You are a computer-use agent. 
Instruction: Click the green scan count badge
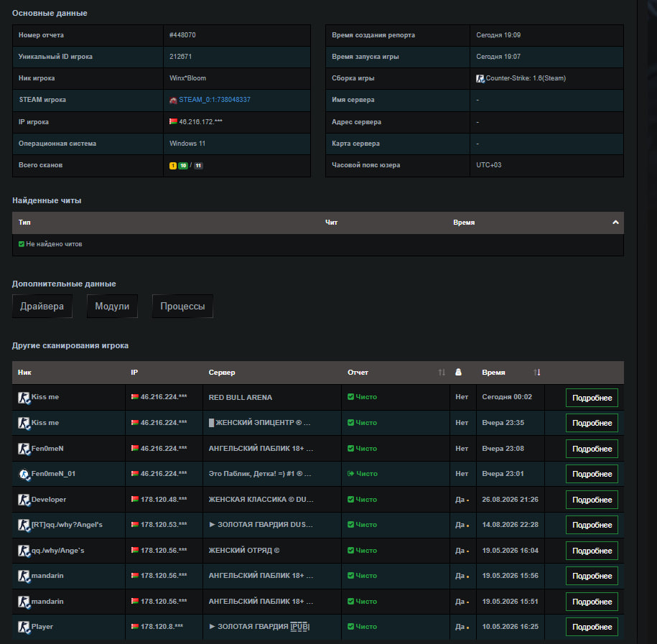(183, 166)
